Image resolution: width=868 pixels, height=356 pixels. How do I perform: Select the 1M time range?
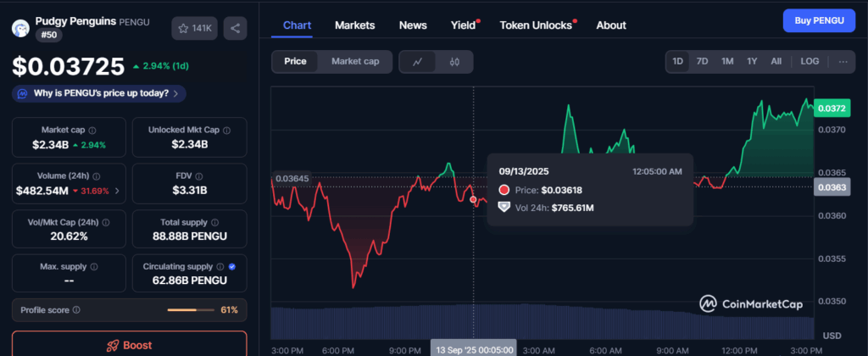click(727, 62)
